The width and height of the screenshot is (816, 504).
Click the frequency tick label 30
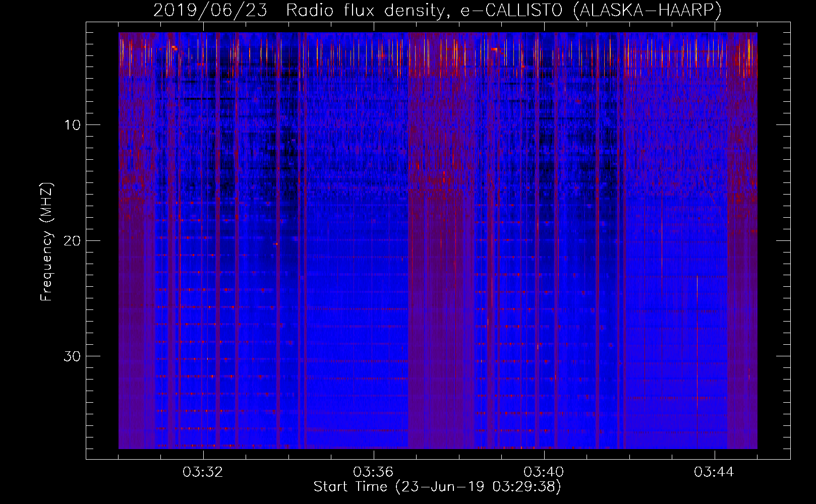tap(73, 356)
